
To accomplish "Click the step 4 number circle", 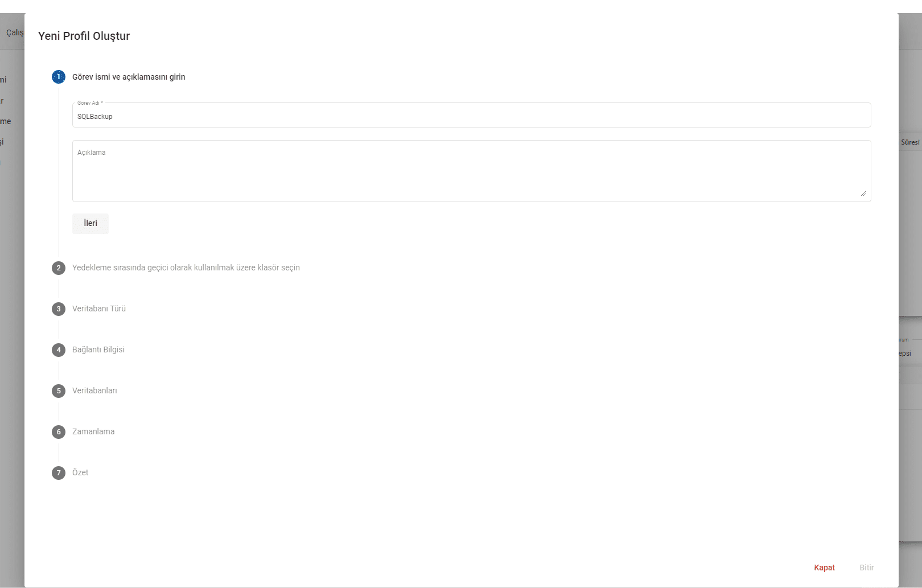I will click(x=59, y=350).
